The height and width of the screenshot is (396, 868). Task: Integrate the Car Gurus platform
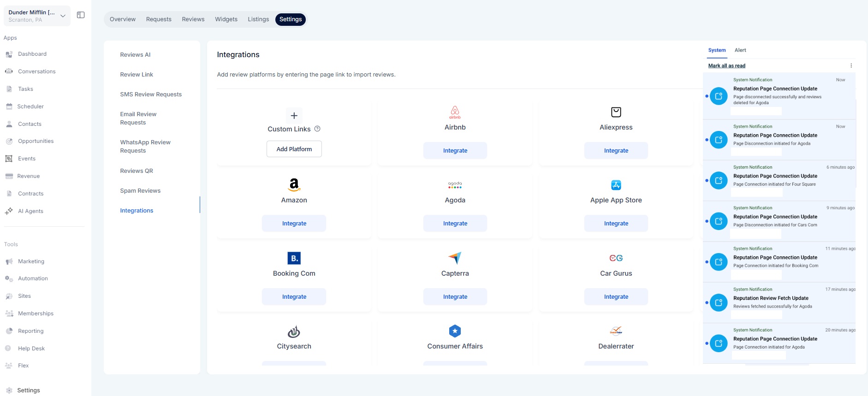click(x=616, y=297)
